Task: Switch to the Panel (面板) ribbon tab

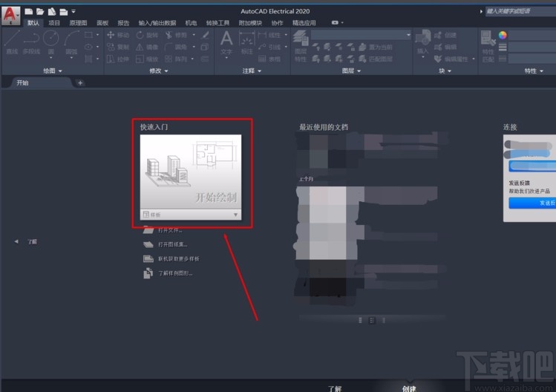Action: pyautogui.click(x=102, y=23)
